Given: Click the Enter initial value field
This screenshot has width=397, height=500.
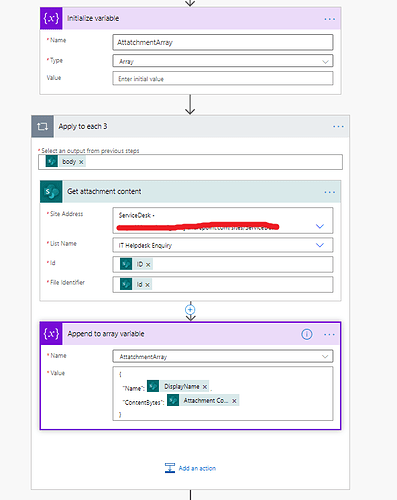Looking at the screenshot, I should [x=223, y=79].
